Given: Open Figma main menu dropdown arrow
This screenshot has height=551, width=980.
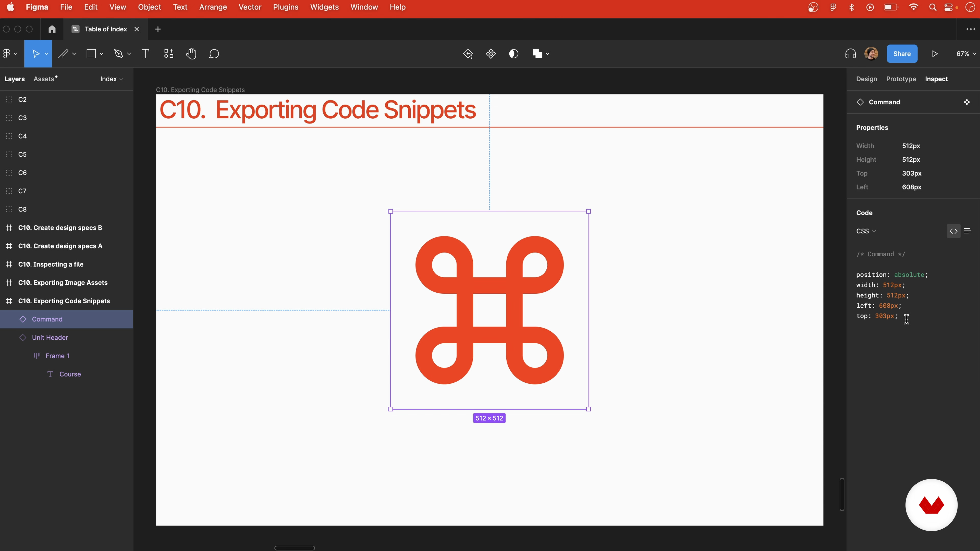Looking at the screenshot, I should (x=16, y=54).
